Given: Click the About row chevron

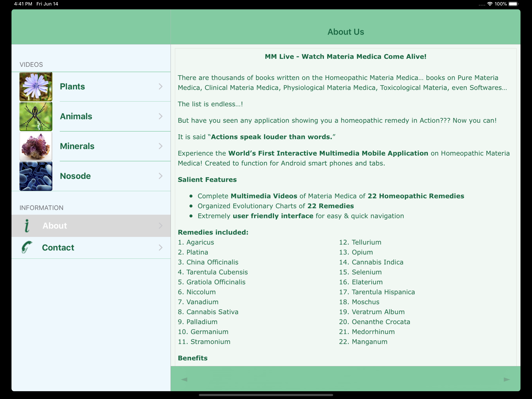Looking at the screenshot, I should pos(161,226).
